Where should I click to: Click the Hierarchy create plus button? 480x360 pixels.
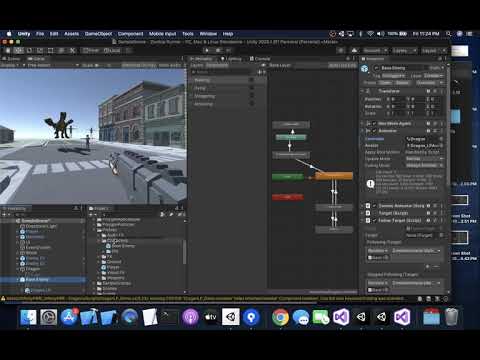tap(5, 215)
